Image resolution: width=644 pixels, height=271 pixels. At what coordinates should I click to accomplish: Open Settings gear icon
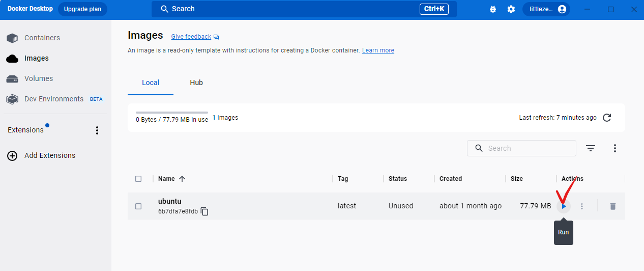(x=511, y=9)
